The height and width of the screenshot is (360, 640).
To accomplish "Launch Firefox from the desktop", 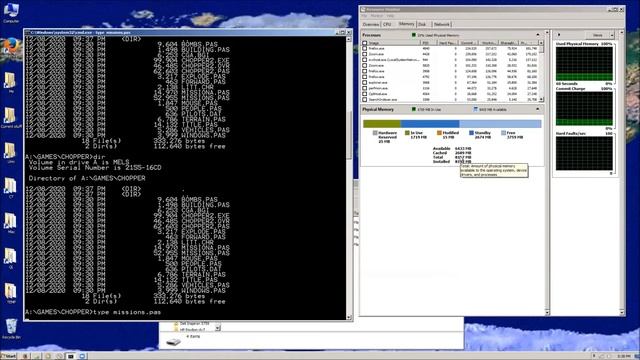I will pyautogui.click(x=10, y=46).
